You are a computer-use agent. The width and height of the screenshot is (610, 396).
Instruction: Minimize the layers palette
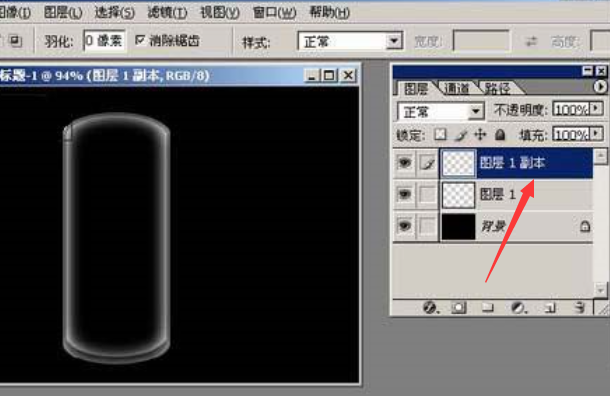coord(587,71)
